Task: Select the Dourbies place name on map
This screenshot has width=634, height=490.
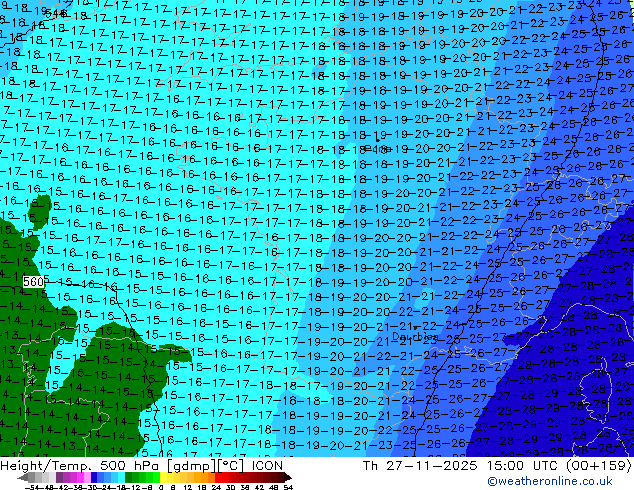Action: [x=415, y=337]
